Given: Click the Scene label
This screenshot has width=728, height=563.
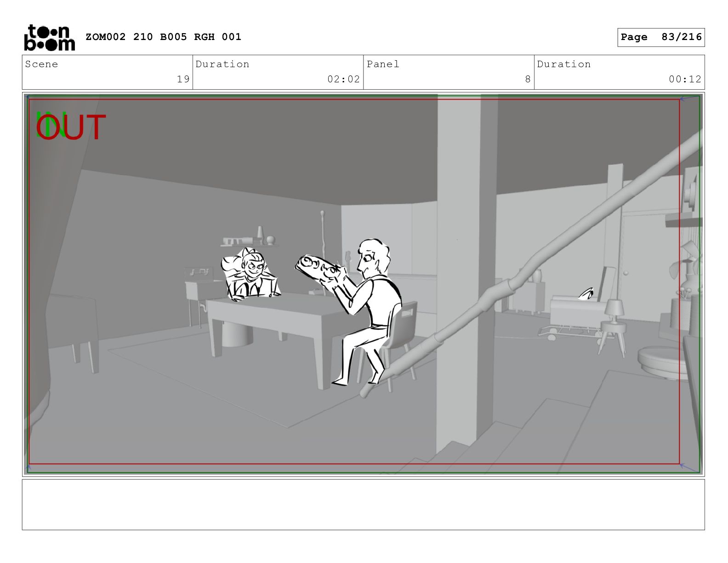Looking at the screenshot, I should tap(41, 64).
